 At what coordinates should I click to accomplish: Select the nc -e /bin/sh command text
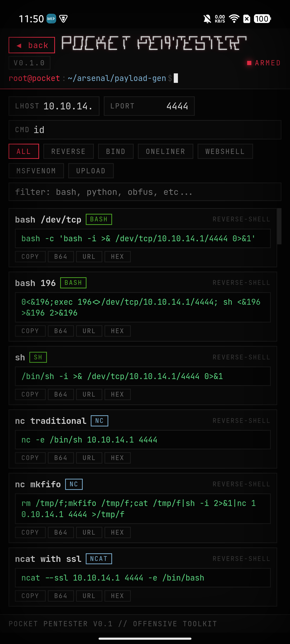coord(143,440)
